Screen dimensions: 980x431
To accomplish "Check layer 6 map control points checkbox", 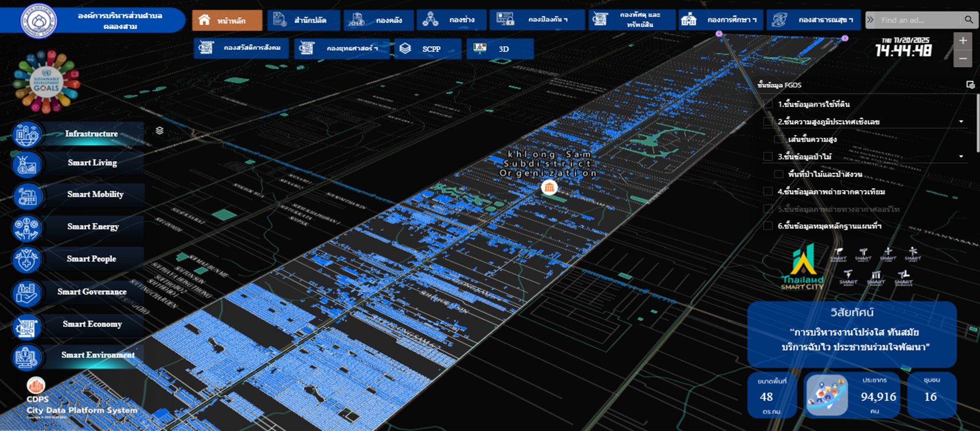I will 768,226.
